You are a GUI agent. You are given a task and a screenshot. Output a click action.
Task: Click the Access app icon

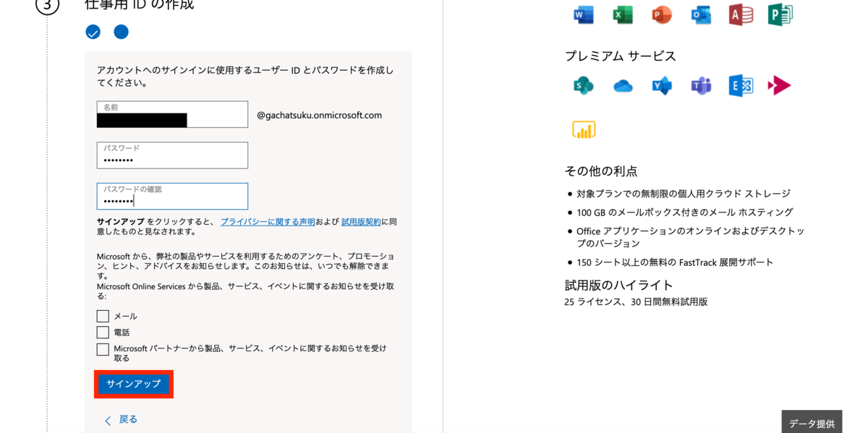(741, 14)
